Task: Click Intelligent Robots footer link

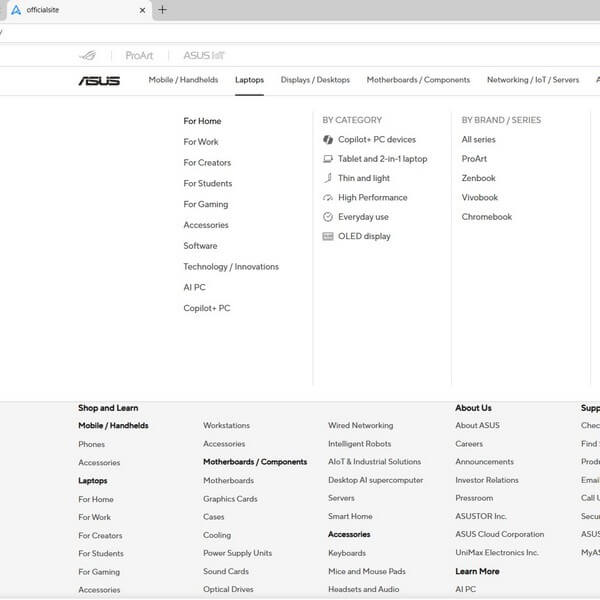Action: click(360, 444)
